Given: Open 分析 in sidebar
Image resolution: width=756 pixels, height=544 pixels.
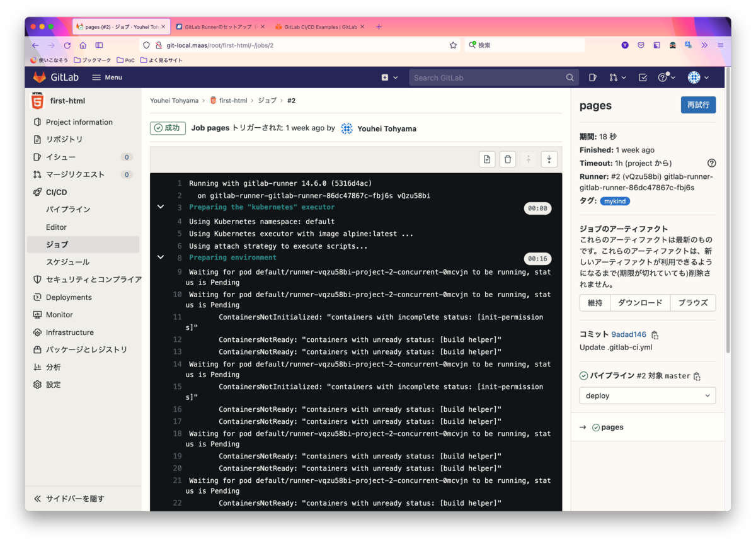Looking at the screenshot, I should pos(53,367).
